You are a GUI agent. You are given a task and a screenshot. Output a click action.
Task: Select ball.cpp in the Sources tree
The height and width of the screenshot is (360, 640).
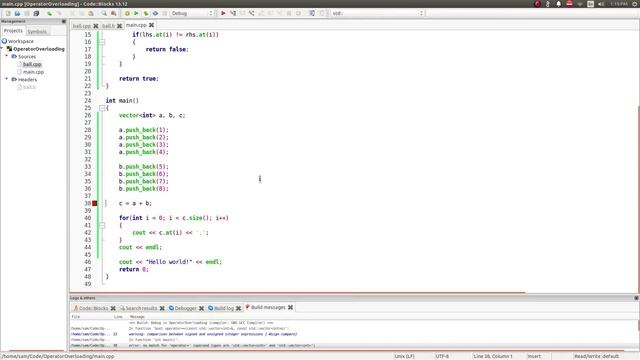click(32, 64)
